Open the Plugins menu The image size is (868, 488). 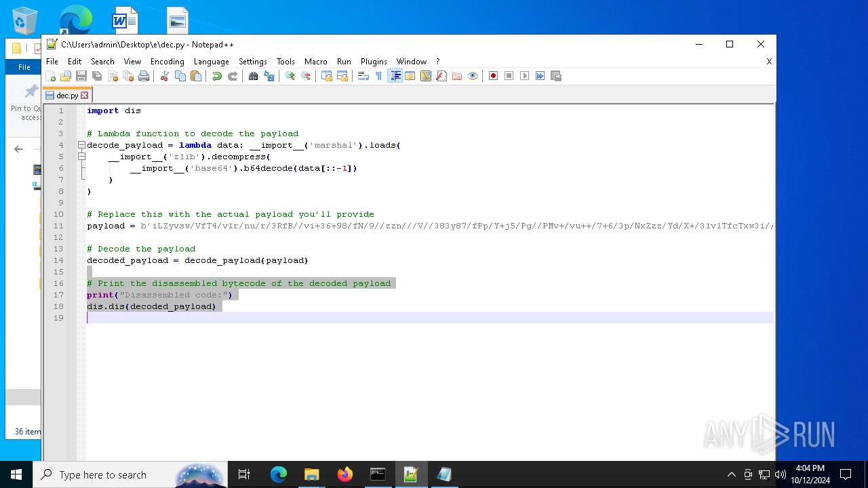coord(374,62)
